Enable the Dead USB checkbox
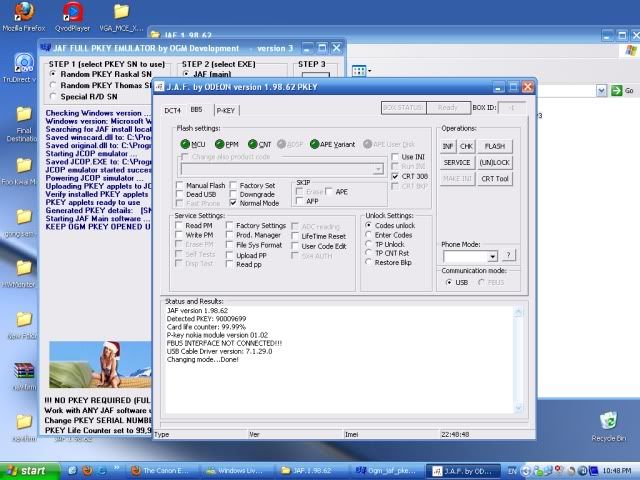The height and width of the screenshot is (480, 640). tap(179, 194)
